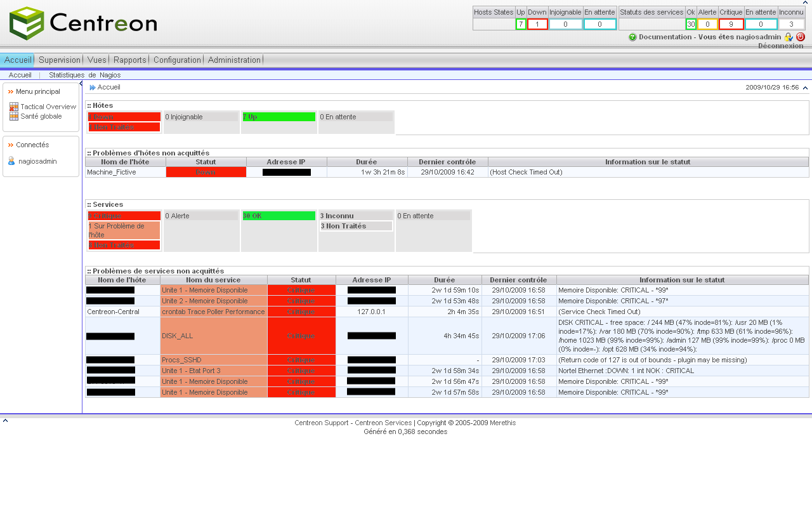812x514 pixels.
Task: Open the Supervision menu
Action: (x=60, y=60)
